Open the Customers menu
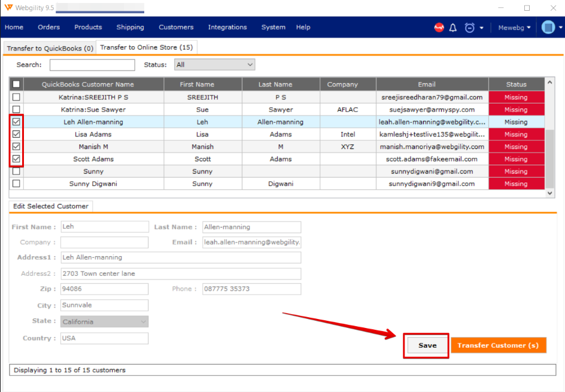This screenshot has width=565, height=392. coord(176,27)
